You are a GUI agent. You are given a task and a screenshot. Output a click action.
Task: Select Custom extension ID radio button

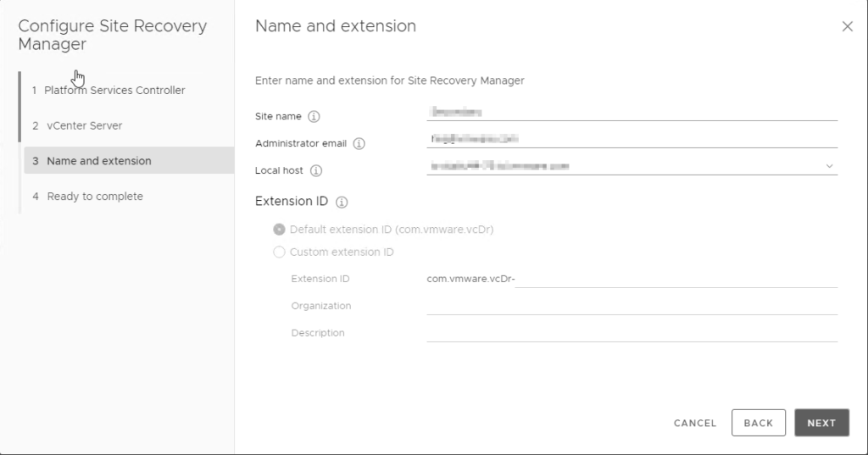279,252
